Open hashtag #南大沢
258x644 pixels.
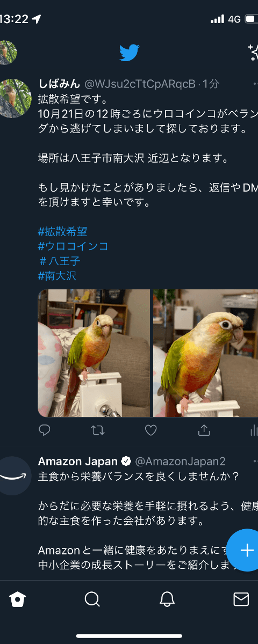pos(57,276)
